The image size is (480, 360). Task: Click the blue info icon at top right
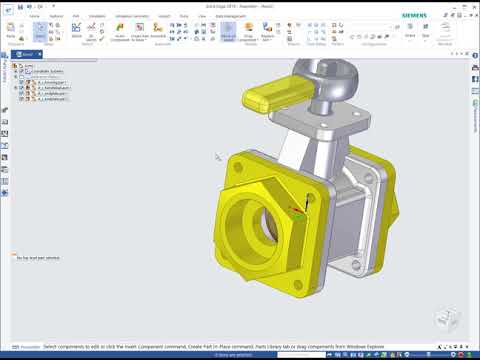(475, 56)
